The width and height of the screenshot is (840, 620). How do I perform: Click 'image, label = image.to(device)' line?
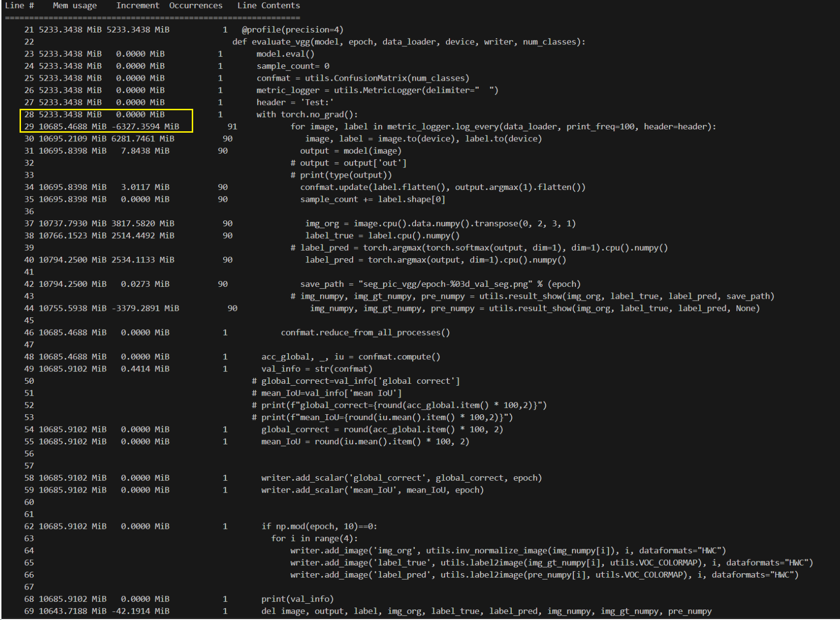click(x=424, y=139)
